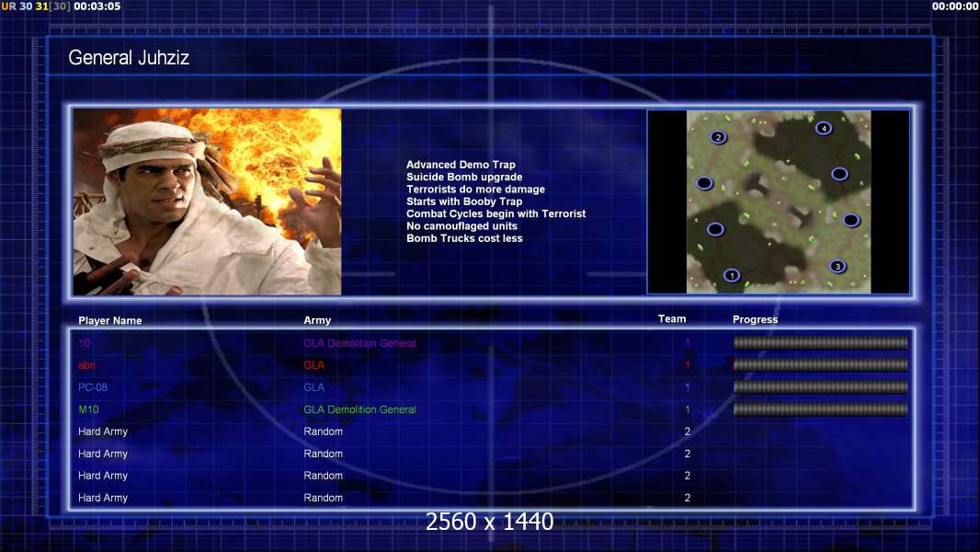980x552 pixels.
Task: Click progress bar for player PC-08
Action: (820, 387)
